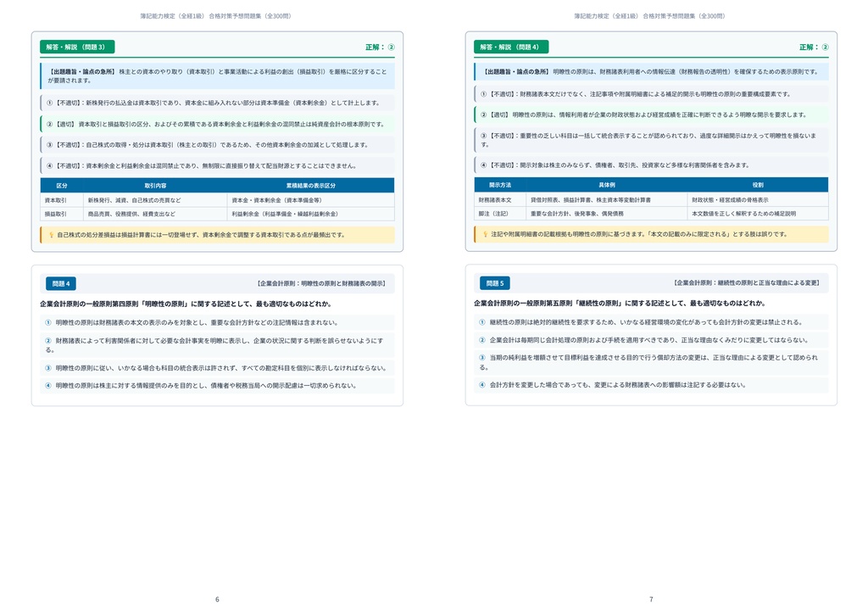Click the 出題趣旨 box about 株主との資本のやり取り
The height and width of the screenshot is (614, 868).
pos(217,75)
